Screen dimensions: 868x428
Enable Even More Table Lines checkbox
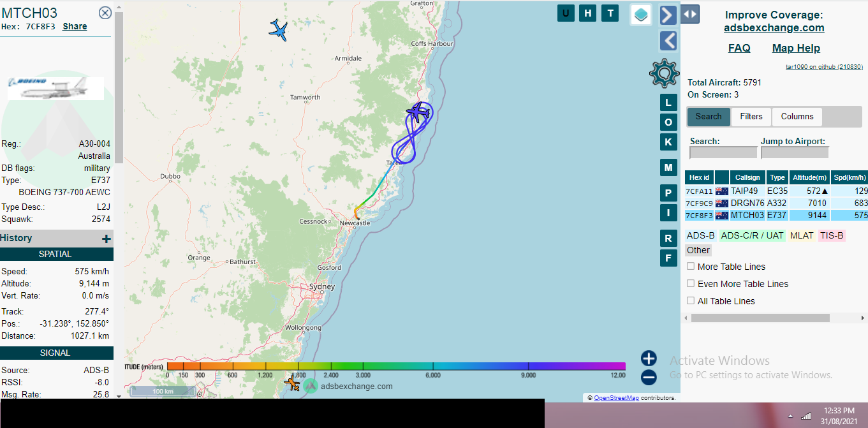(691, 284)
